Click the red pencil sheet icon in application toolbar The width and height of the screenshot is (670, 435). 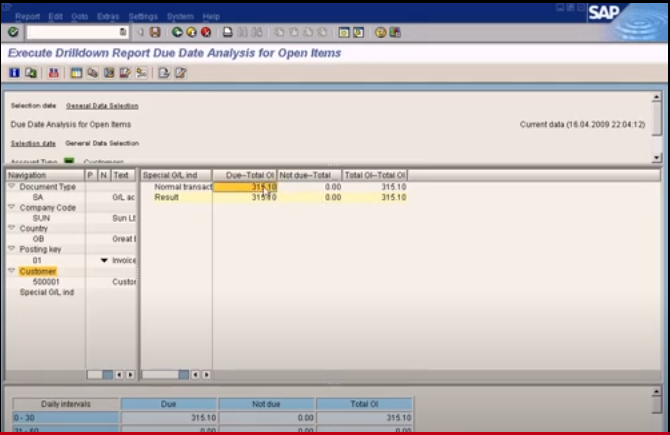pyautogui.click(x=125, y=73)
